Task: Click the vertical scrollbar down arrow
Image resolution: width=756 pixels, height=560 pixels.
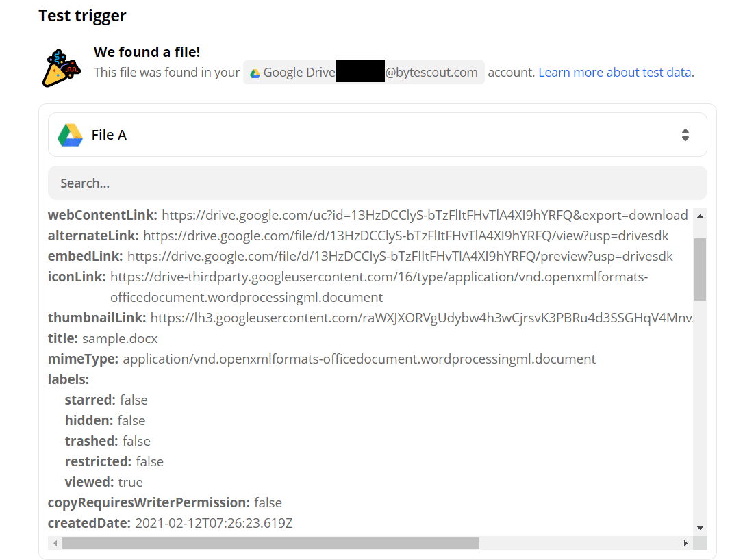Action: click(x=700, y=527)
